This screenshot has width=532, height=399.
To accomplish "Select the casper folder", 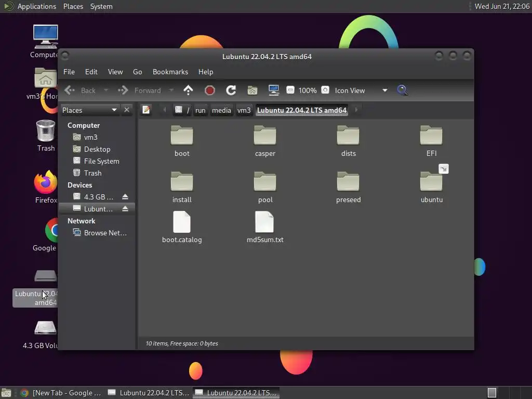I will 265,141.
